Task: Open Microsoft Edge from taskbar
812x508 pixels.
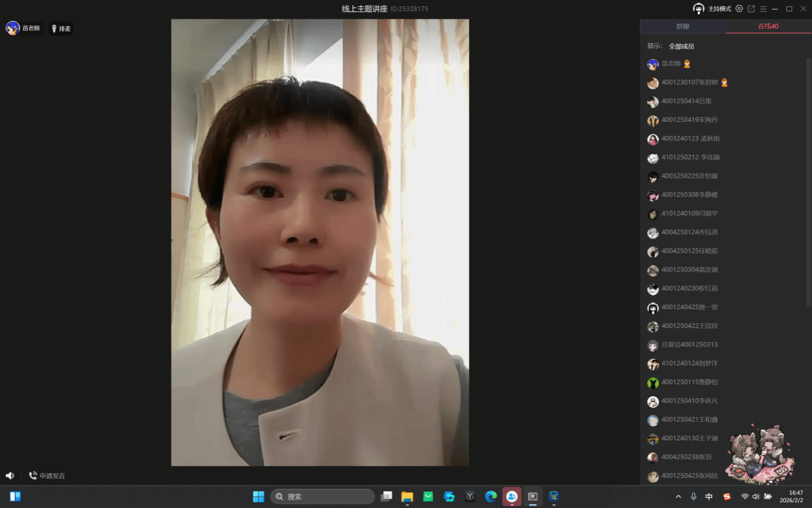Action: (491, 496)
